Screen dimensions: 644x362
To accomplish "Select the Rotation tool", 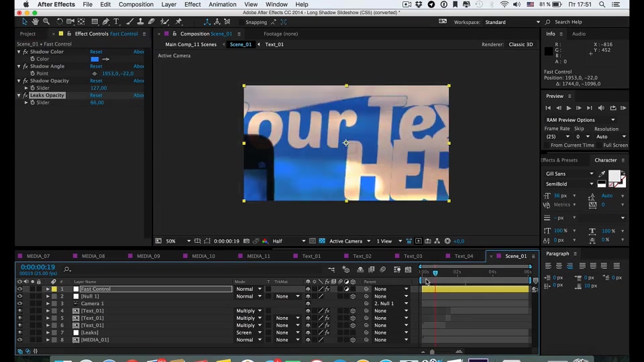I will [x=60, y=21].
